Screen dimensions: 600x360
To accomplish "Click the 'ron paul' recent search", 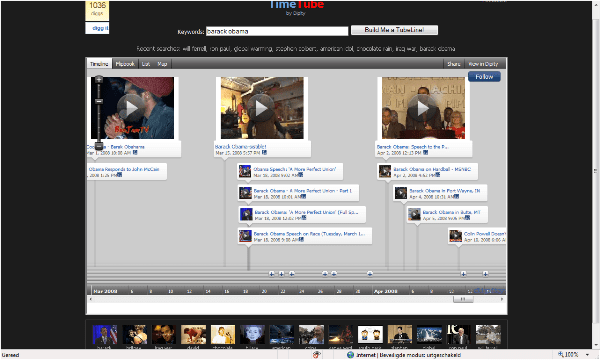I will [x=219, y=49].
